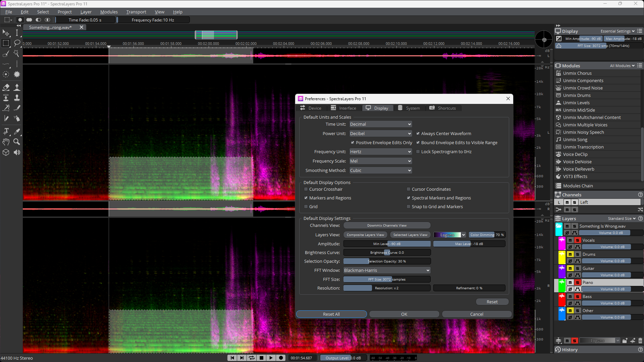Image resolution: width=644 pixels, height=362 pixels.
Task: Click the Cancel button in Preferences
Action: point(477,314)
